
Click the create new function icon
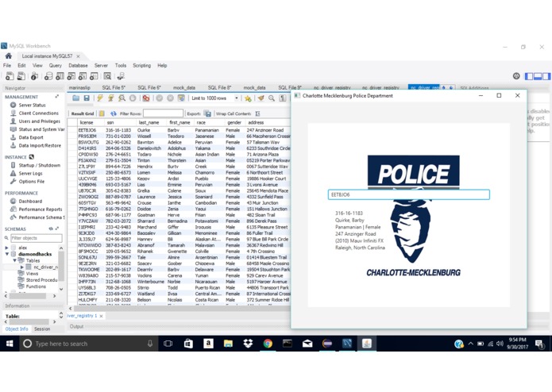click(x=94, y=76)
